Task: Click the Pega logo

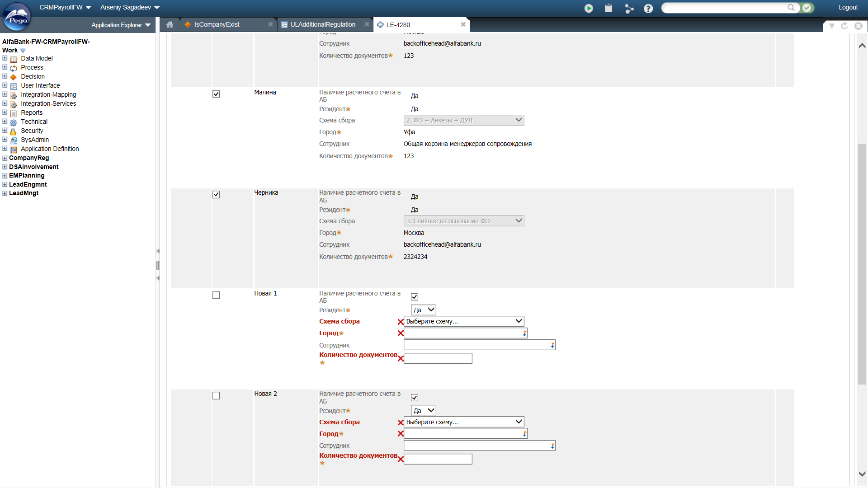Action: click(17, 16)
